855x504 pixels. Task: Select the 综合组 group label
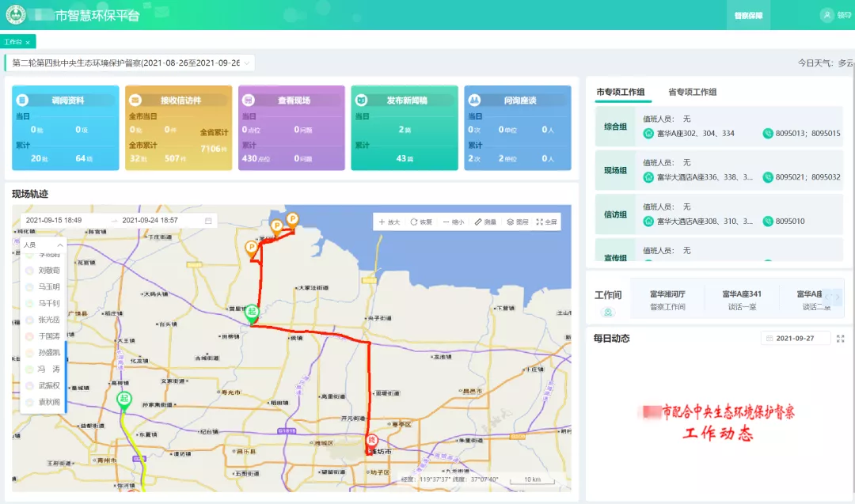point(615,127)
